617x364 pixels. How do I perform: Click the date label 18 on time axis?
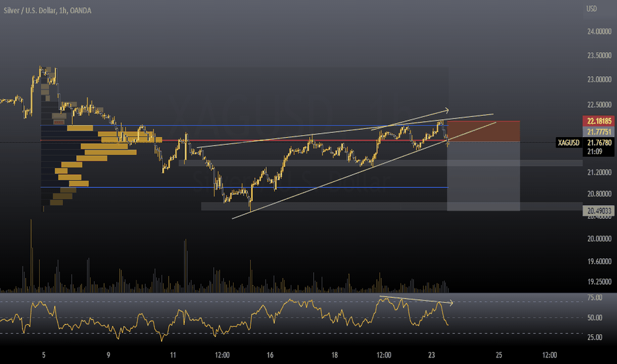pos(334,355)
